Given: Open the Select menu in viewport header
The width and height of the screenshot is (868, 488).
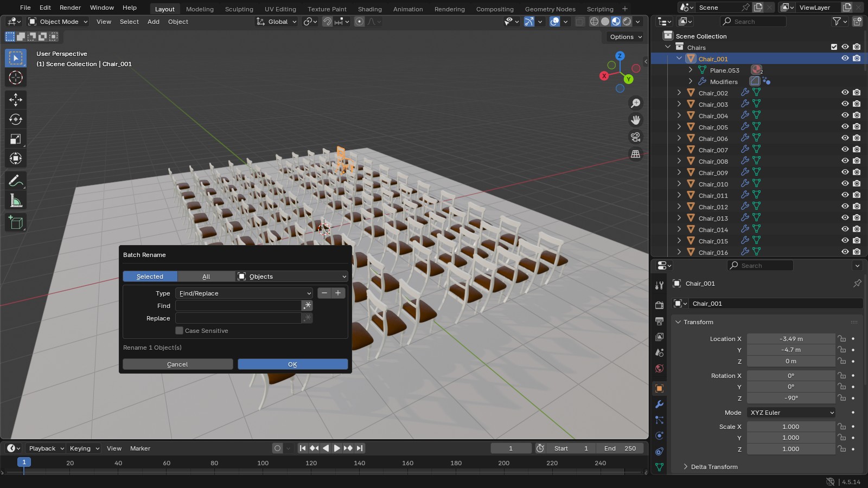Looking at the screenshot, I should [x=129, y=22].
